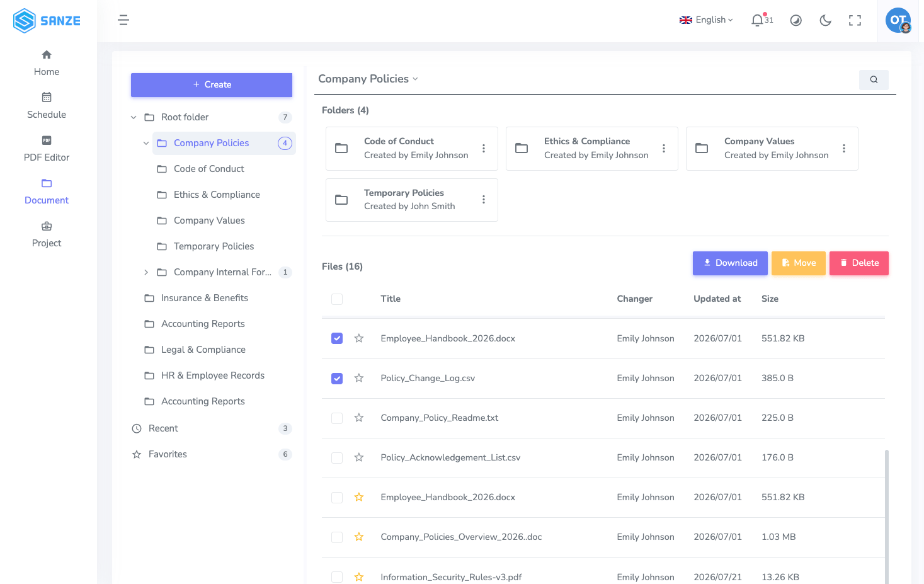Click the file list vertical scrollbar
The height and width of the screenshot is (584, 924).
point(887,517)
